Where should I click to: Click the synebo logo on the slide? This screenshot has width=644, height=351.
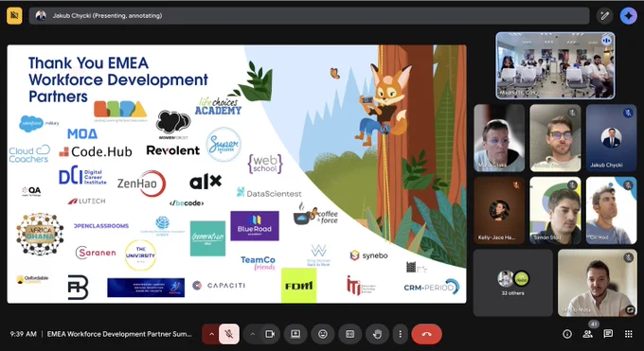pos(368,255)
